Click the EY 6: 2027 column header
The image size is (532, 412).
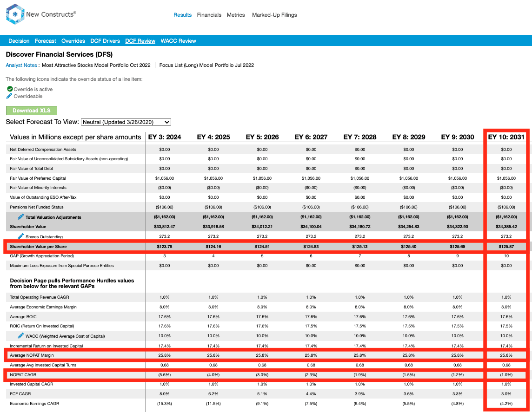coord(311,137)
